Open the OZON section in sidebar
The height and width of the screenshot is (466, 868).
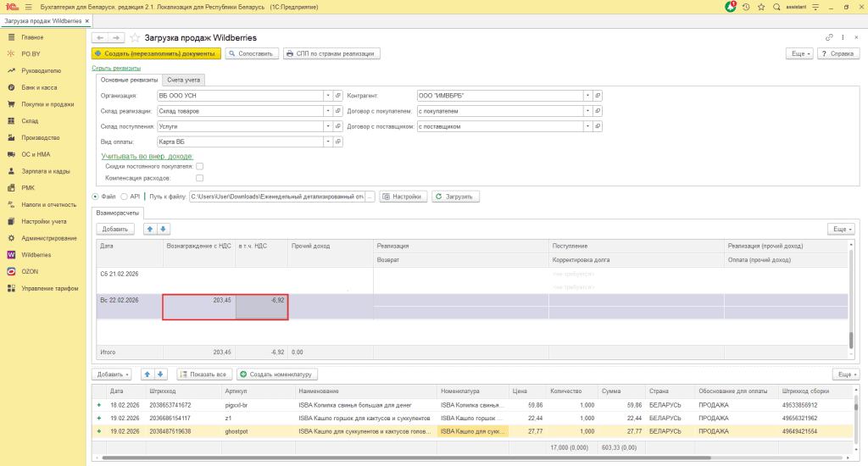coord(31,271)
